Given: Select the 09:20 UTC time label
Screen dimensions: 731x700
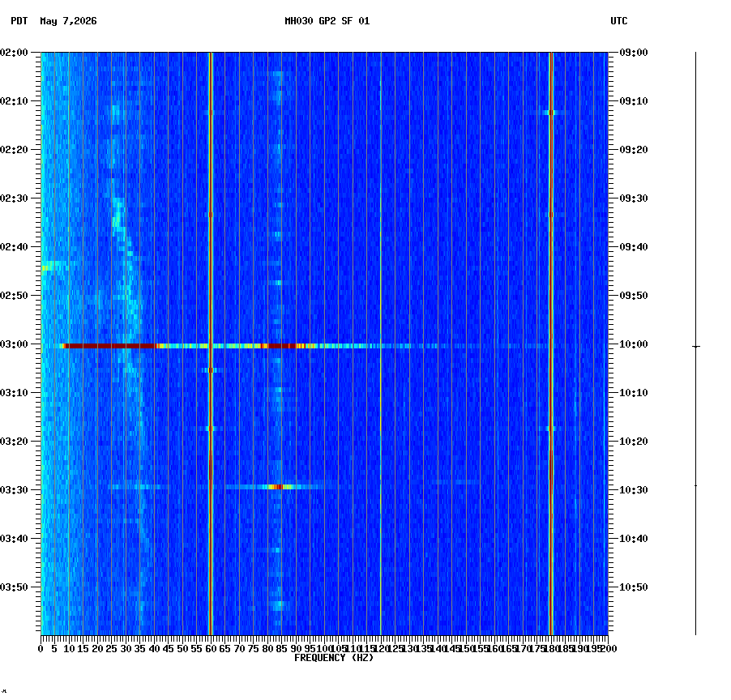Looking at the screenshot, I should pyautogui.click(x=634, y=150).
